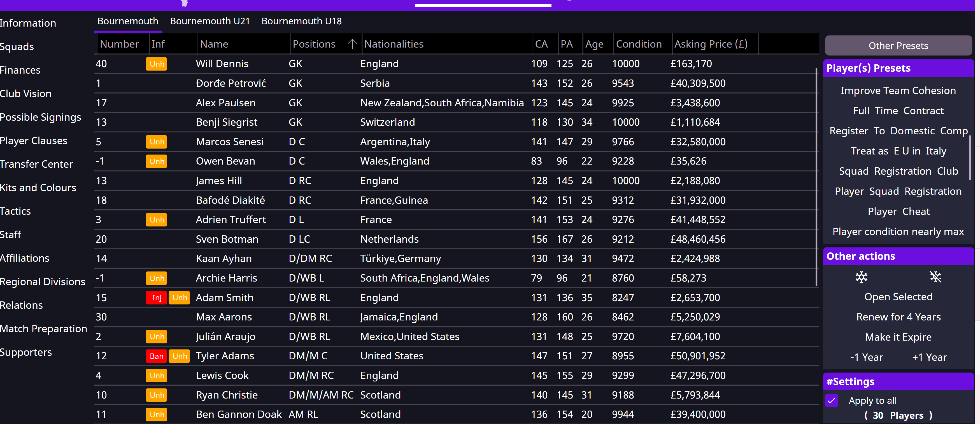
Task: Apply the Player condition nearly max preset
Action: click(898, 231)
